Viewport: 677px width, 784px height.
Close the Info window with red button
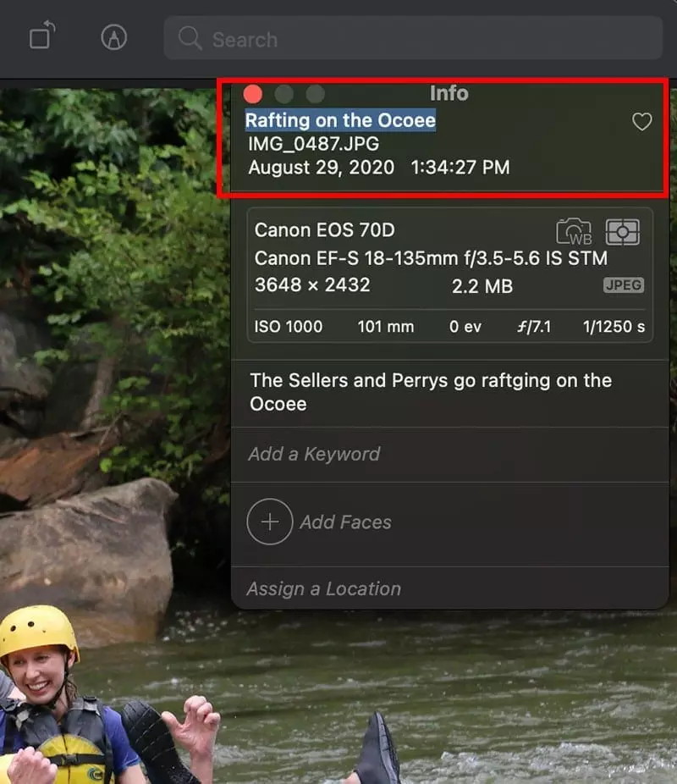pos(253,93)
